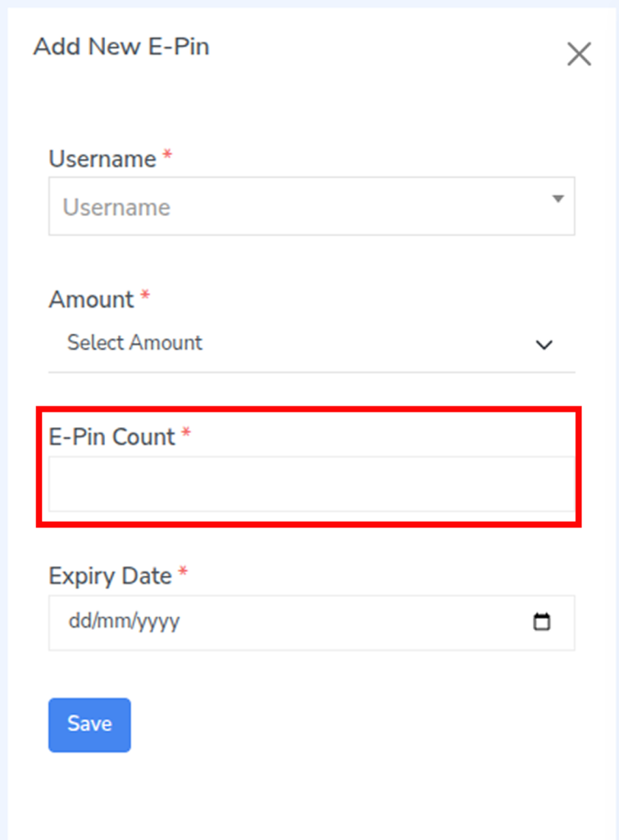The image size is (619, 840).
Task: Select the mm month segment of Expiry Date
Action: pyautogui.click(x=110, y=622)
